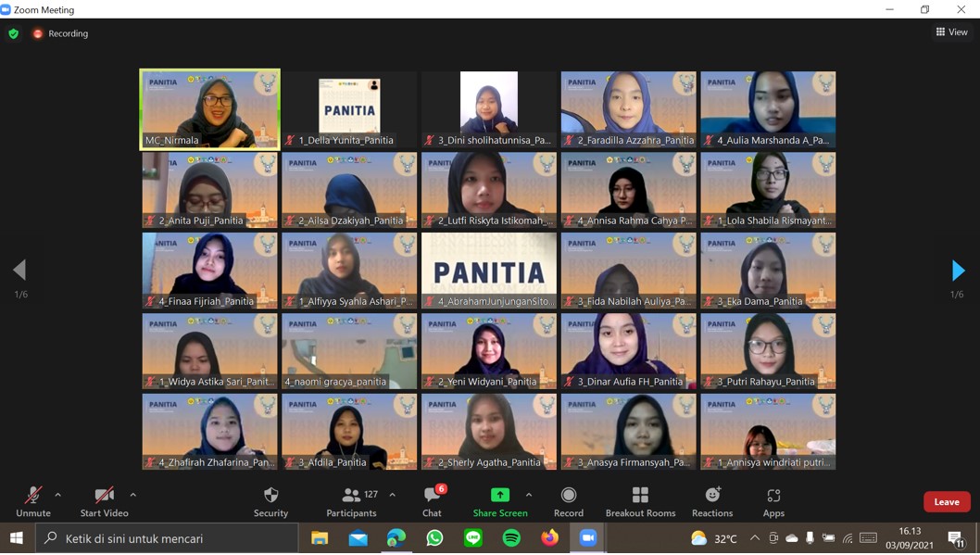Click the muted mic indicator on MC_Nirmala's tile
This screenshot has height=555, width=980.
(148, 142)
